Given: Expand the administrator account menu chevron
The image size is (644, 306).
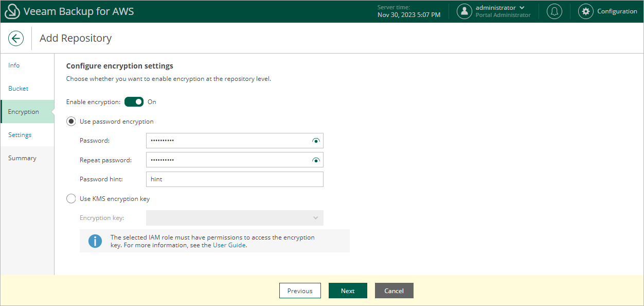Looking at the screenshot, I should 522,8.
